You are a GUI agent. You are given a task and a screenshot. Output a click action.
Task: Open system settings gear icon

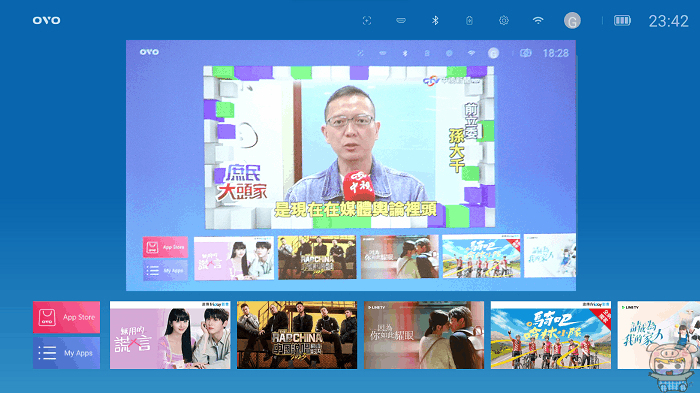tap(504, 21)
